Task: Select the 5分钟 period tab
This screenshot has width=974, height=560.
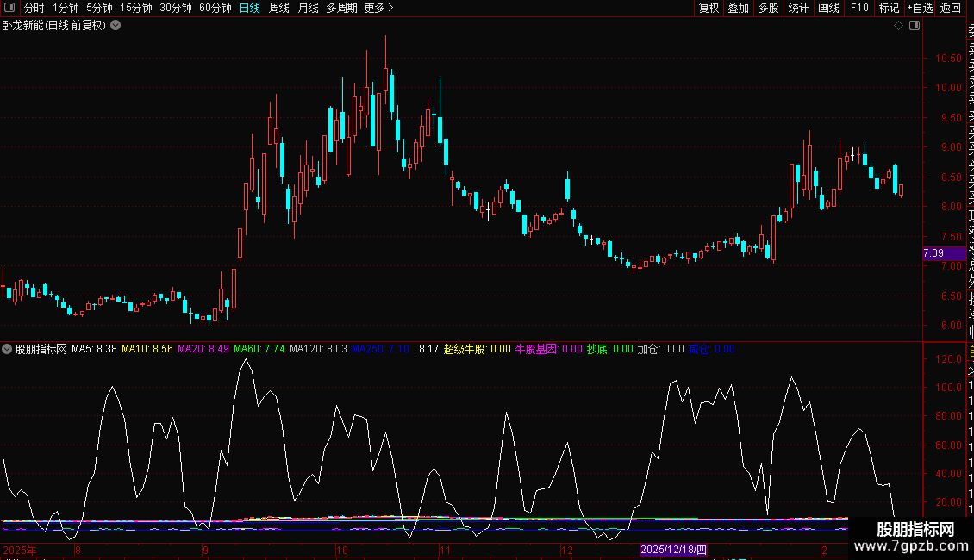Action: (99, 8)
